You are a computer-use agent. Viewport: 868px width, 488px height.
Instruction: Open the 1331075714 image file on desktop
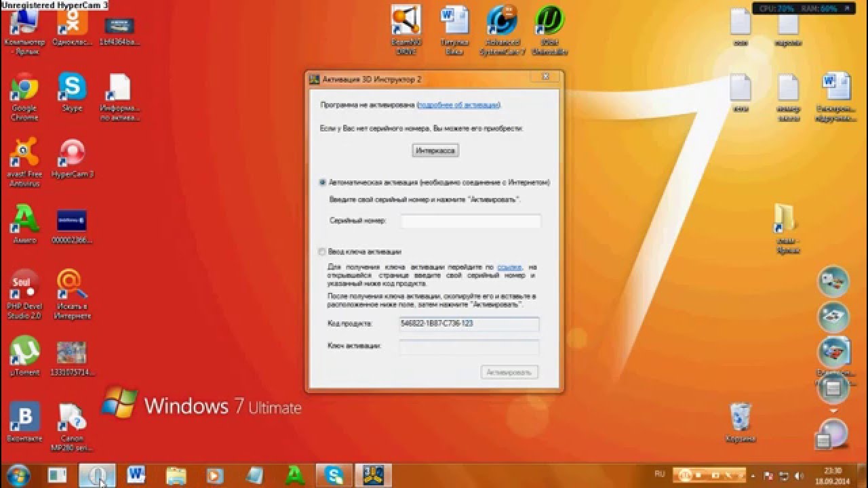click(x=72, y=358)
